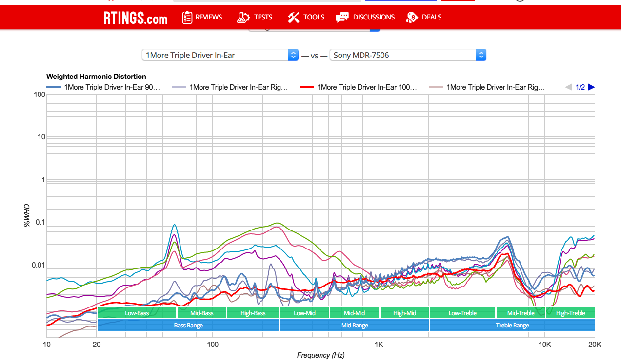Open the TOOLS menu
Screen dimensions: 621x364
pos(314,17)
